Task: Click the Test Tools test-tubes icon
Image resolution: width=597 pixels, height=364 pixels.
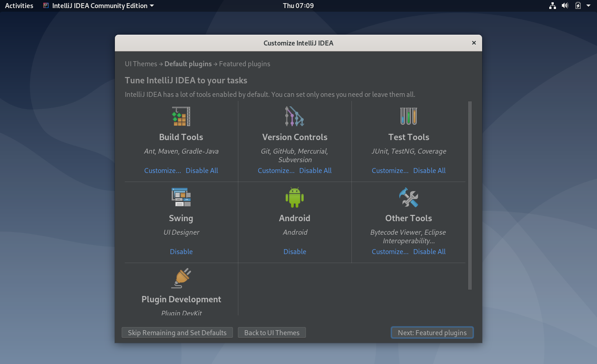Action: coord(409,116)
